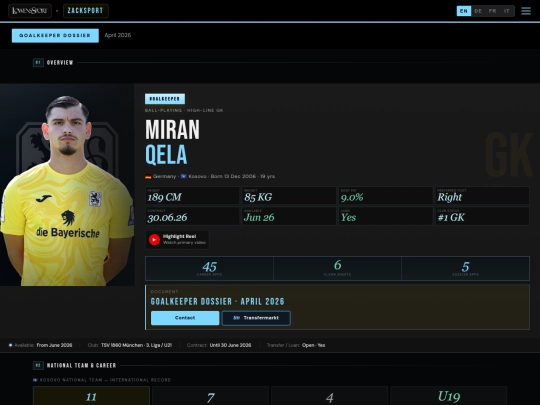This screenshot has height=405, width=540.
Task: Switch language to FR
Action: 492,11
